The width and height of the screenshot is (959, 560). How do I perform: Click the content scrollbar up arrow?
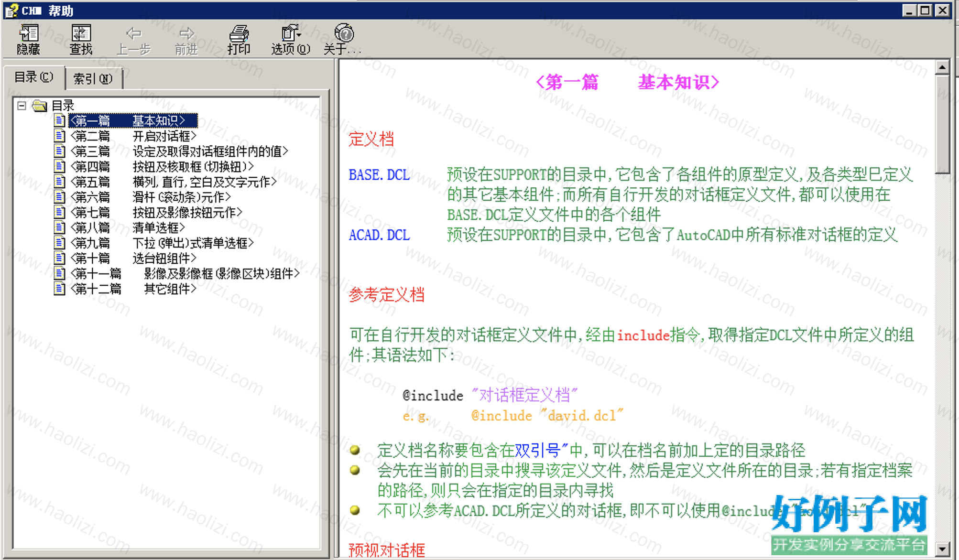click(x=942, y=67)
